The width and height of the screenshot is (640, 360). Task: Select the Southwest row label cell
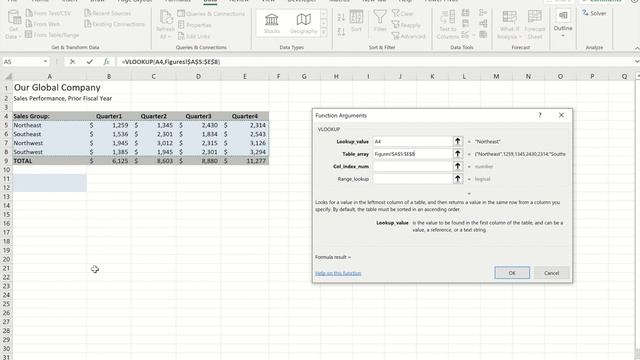click(49, 152)
